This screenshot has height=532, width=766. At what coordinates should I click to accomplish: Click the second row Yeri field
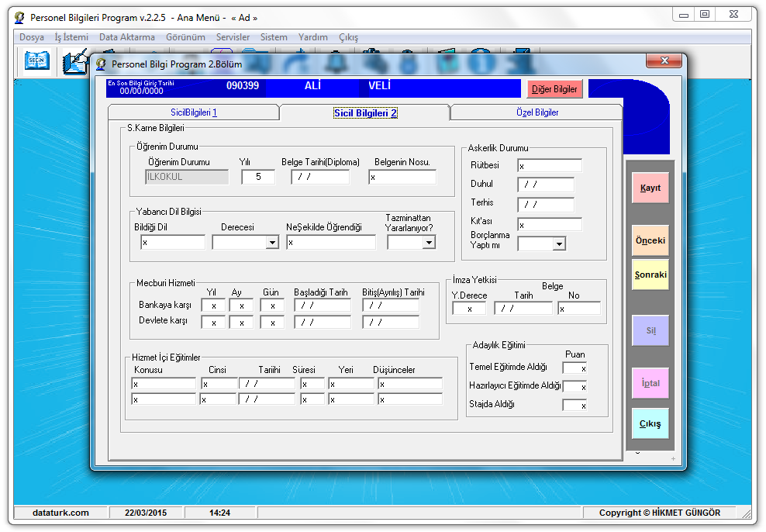tap(351, 399)
